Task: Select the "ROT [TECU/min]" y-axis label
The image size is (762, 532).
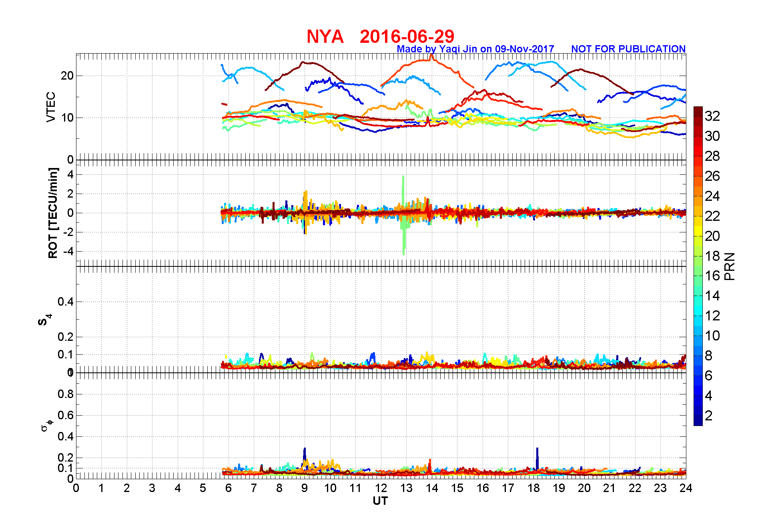Action: click(53, 213)
